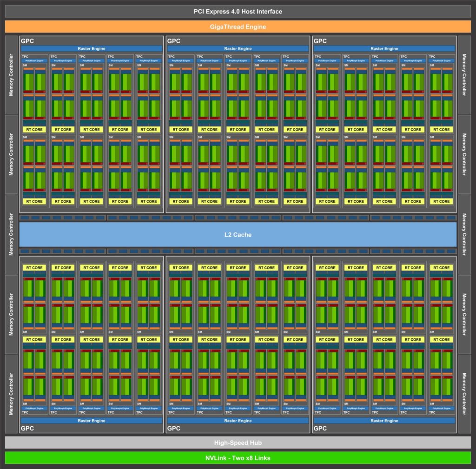The image size is (476, 469).
Task: Select the High-Speed Hub bar
Action: tap(238, 443)
